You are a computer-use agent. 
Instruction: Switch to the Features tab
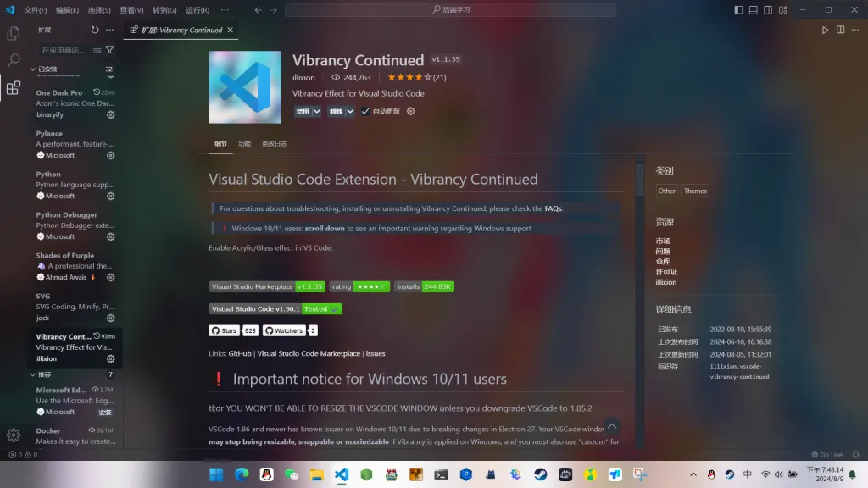point(244,144)
